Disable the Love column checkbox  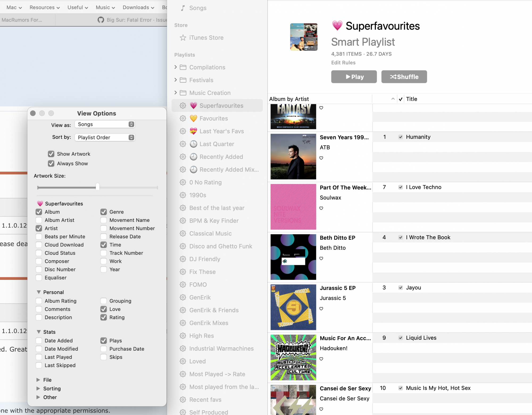click(103, 309)
